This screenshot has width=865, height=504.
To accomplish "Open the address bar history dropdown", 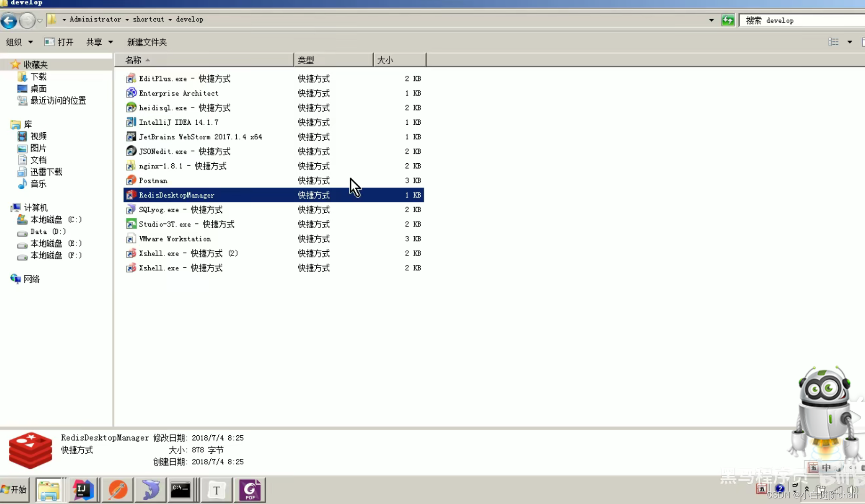I will [711, 20].
